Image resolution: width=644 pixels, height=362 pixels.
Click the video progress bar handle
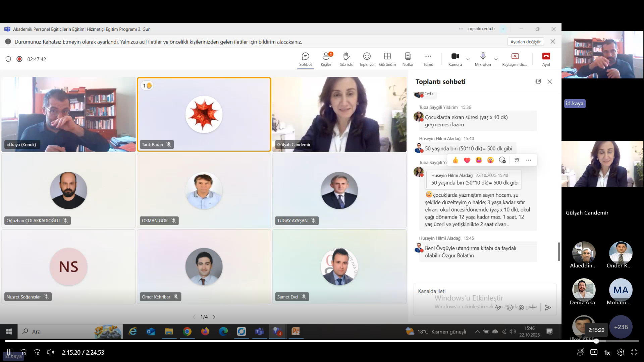[x=596, y=341]
